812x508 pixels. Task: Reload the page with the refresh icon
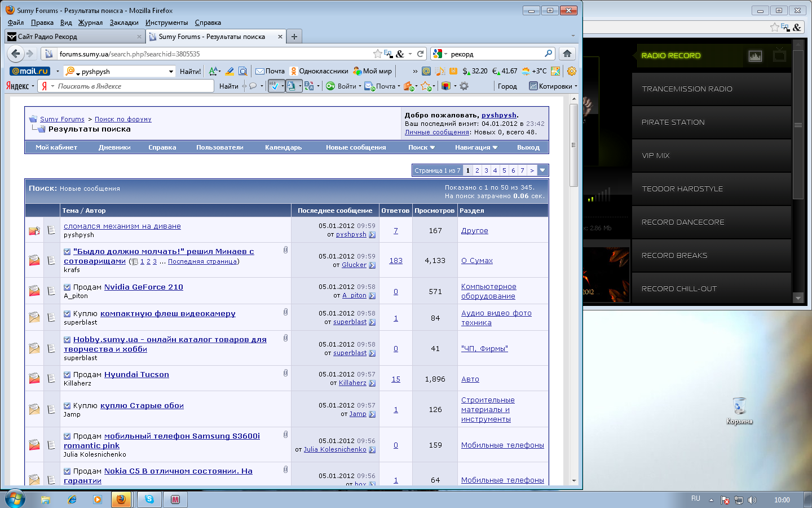(x=420, y=54)
